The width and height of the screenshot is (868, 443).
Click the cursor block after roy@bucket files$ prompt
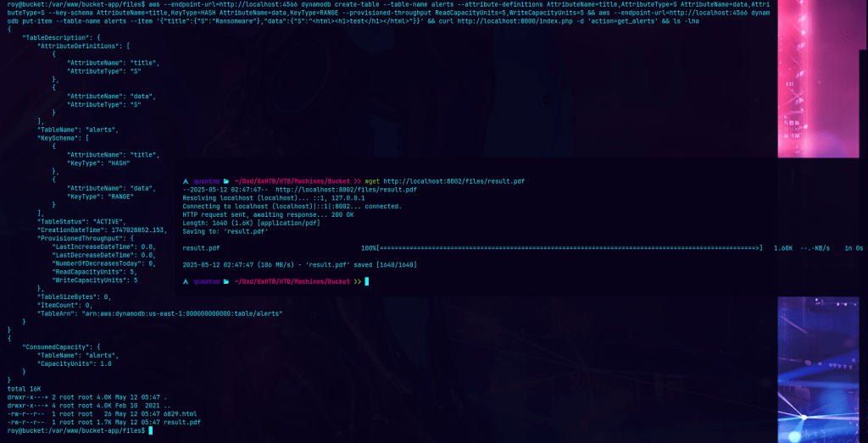[150, 430]
